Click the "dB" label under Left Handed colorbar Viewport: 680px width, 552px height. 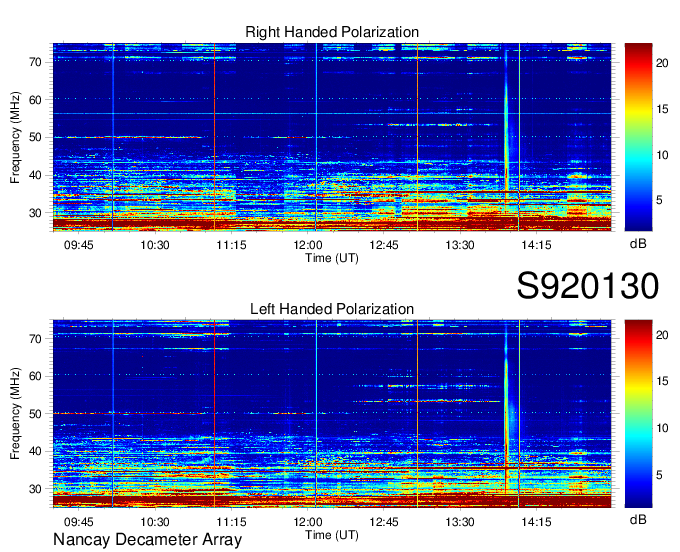tap(638, 519)
